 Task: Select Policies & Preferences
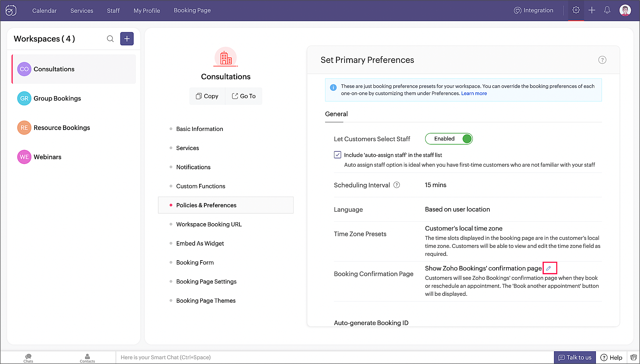pyautogui.click(x=226, y=205)
